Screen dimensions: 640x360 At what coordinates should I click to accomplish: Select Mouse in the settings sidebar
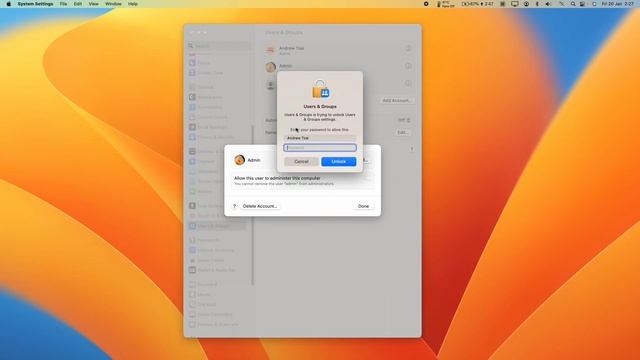[x=200, y=294]
